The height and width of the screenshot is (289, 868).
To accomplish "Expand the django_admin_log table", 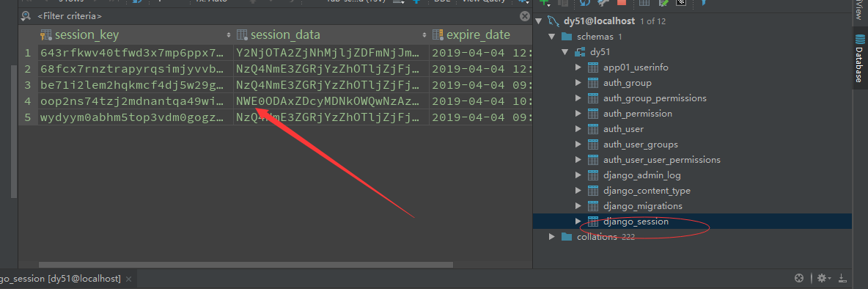I will 578,175.
